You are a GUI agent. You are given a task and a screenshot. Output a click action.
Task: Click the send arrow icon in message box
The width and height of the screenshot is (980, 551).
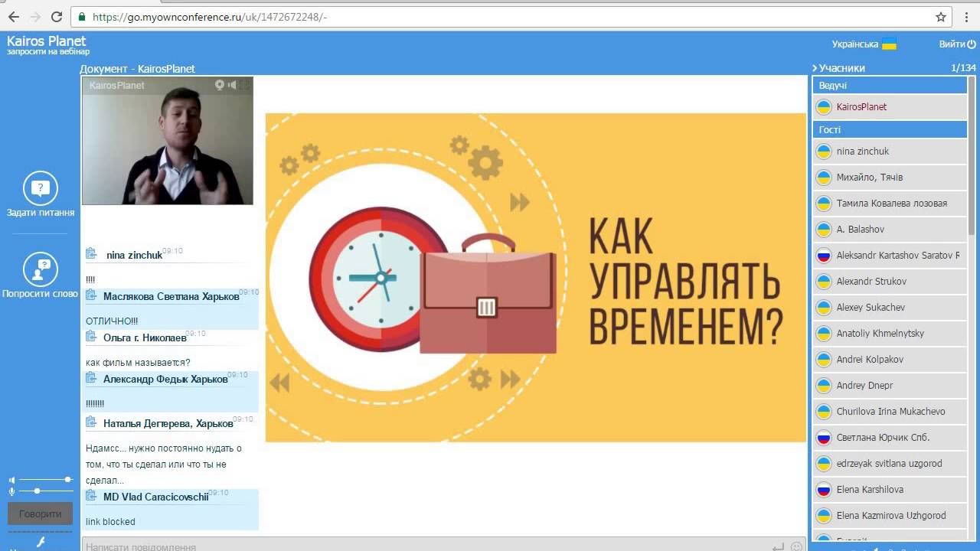click(778, 546)
